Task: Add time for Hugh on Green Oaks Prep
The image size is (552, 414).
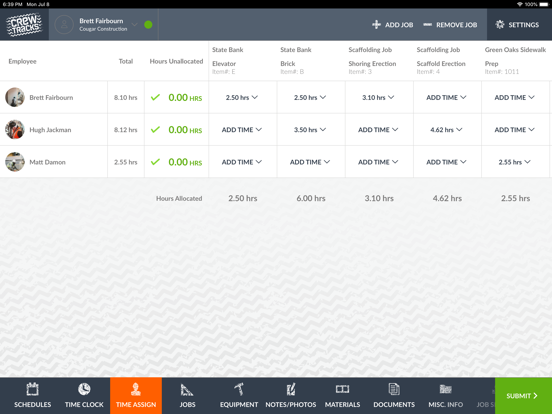Action: [x=514, y=130]
